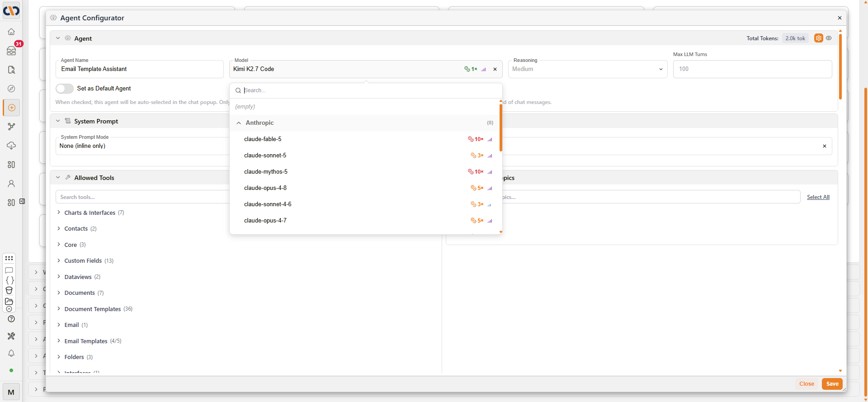Collapse the Anthropic model group
The image size is (868, 402).
[x=239, y=123]
